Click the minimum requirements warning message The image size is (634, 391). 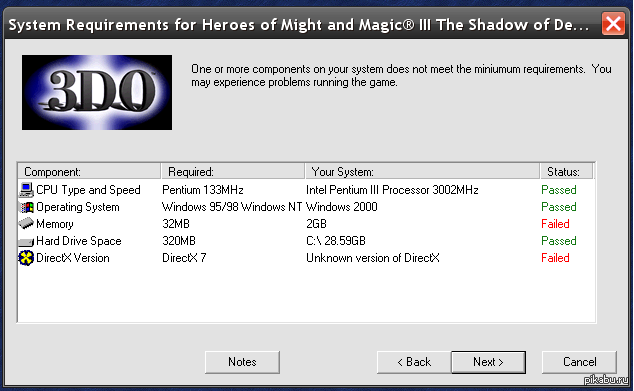[401, 76]
